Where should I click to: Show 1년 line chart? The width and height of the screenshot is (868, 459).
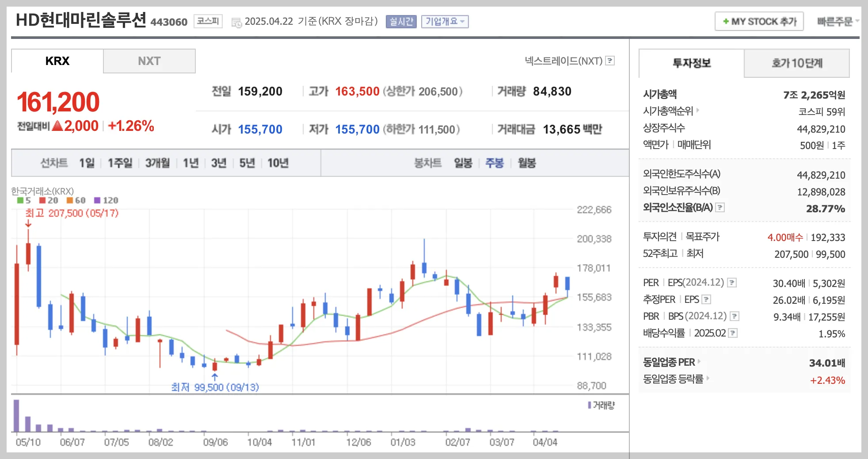(x=191, y=163)
